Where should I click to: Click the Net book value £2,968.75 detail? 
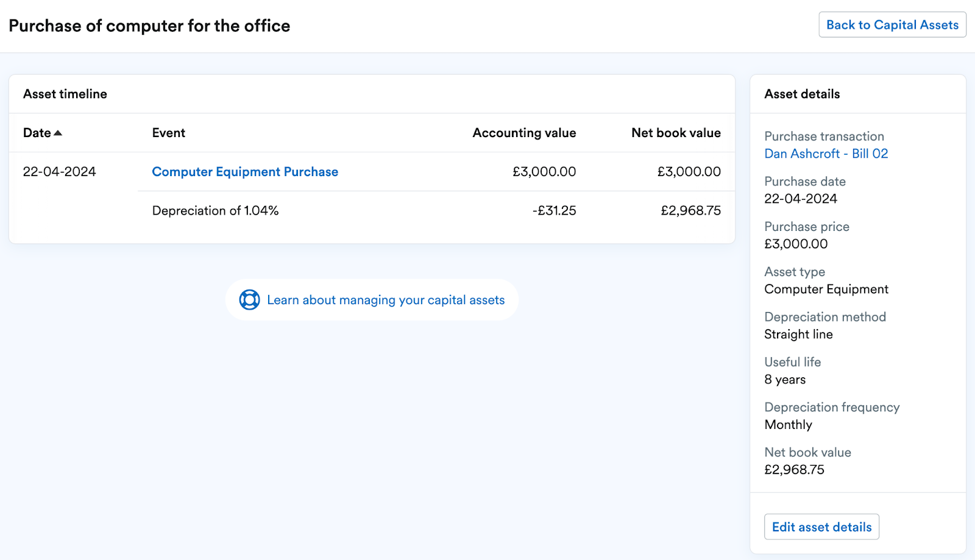click(793, 469)
